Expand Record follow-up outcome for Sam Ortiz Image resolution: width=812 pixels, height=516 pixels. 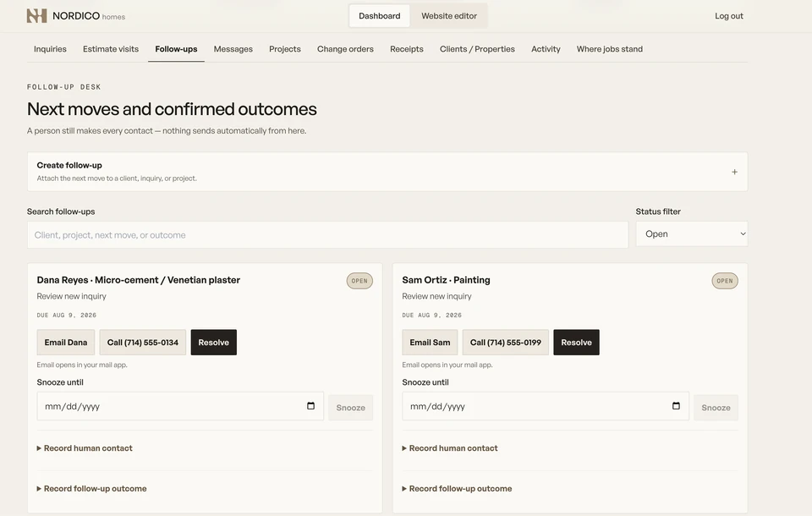[x=457, y=489]
